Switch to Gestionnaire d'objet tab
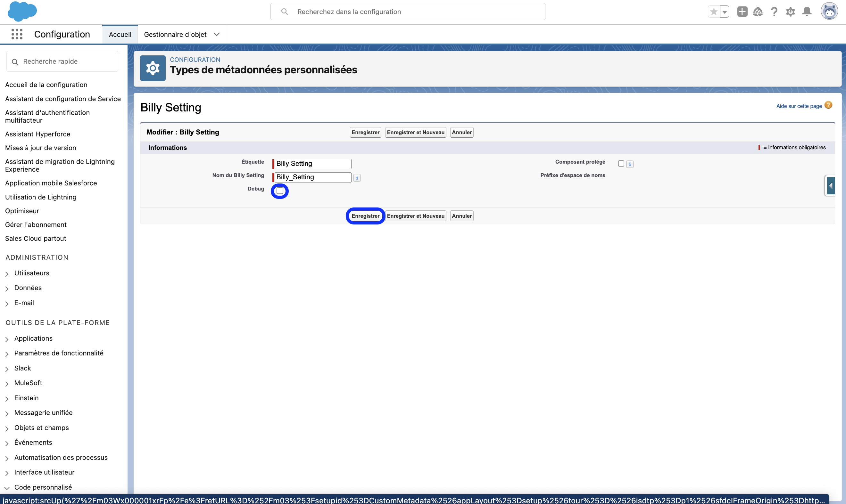This screenshot has height=504, width=846. [175, 34]
